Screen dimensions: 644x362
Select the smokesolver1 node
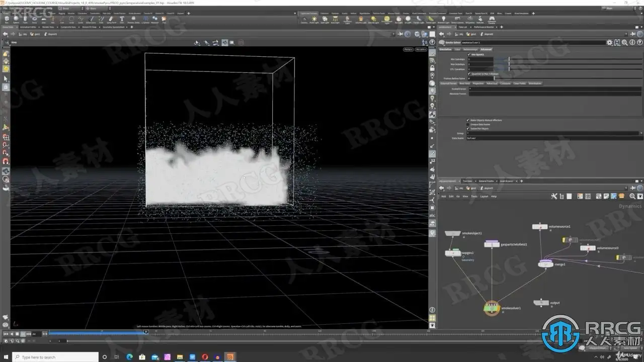(492, 308)
